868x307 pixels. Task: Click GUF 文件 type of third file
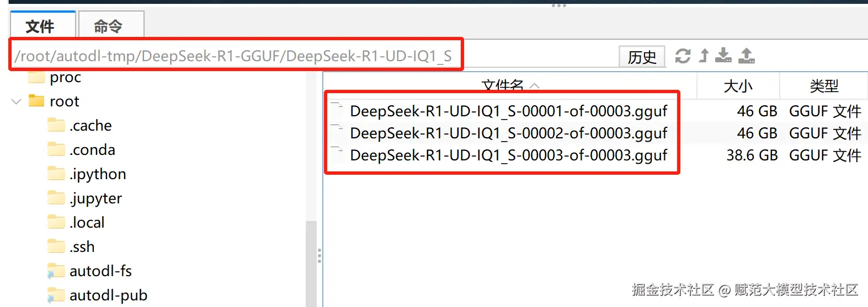(825, 155)
